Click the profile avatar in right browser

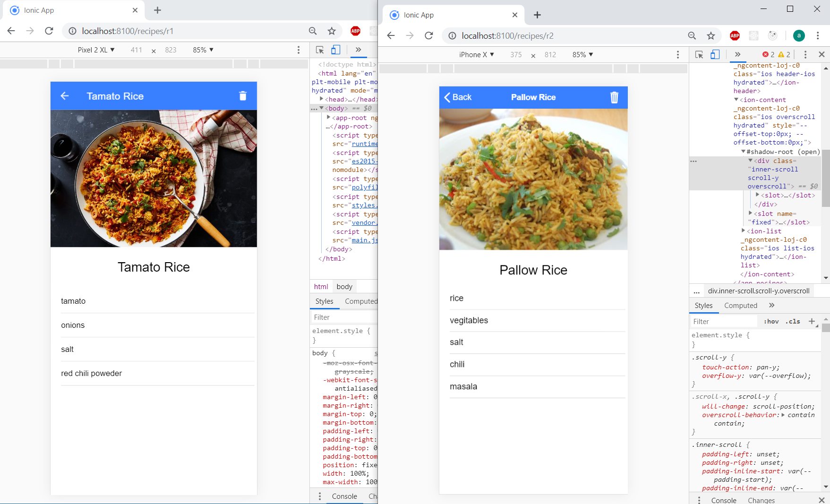(x=799, y=35)
